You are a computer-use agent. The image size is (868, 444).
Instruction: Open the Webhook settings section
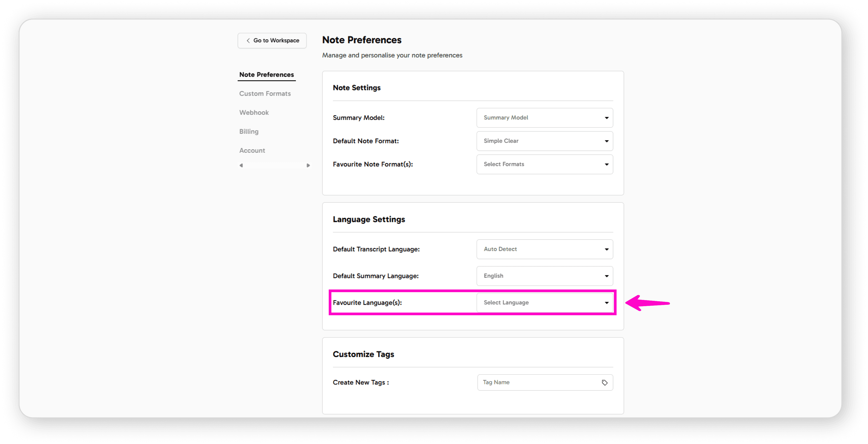254,112
